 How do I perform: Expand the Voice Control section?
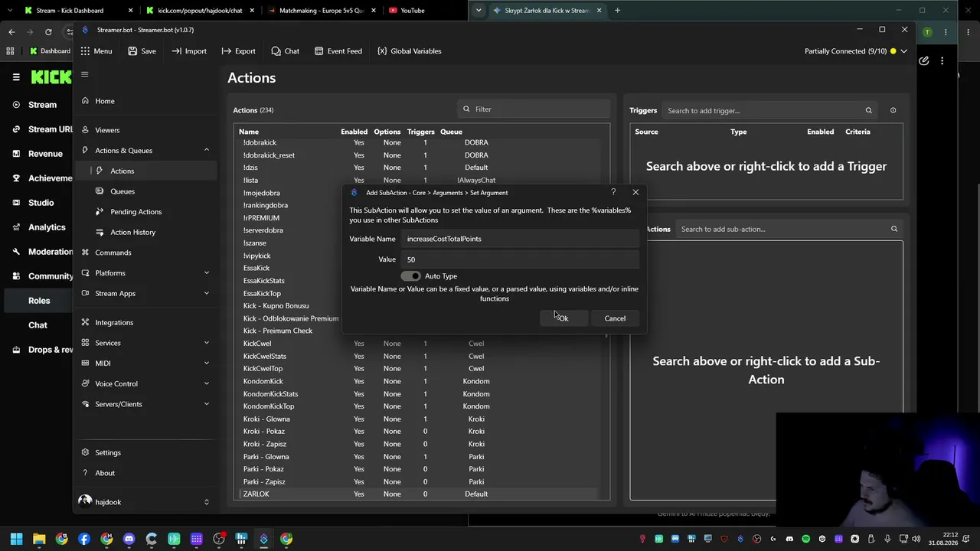[206, 383]
